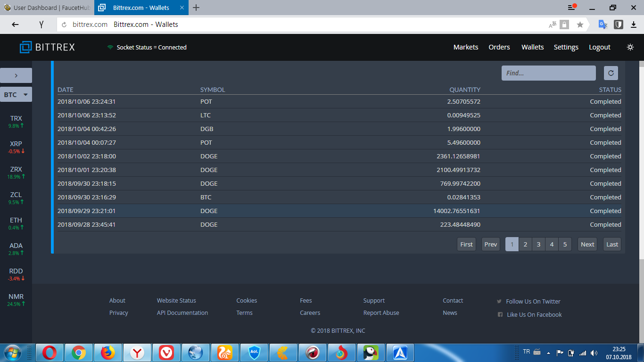Sort table by DATE column header
Screen dimensions: 644x362
(66, 90)
